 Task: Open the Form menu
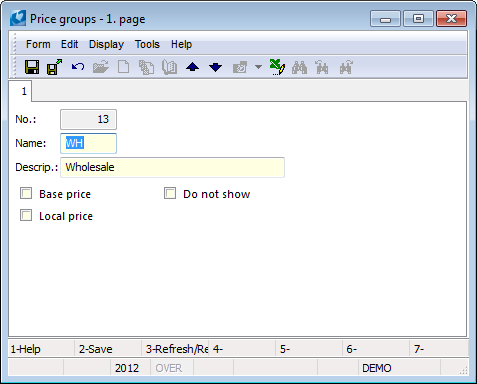click(38, 44)
